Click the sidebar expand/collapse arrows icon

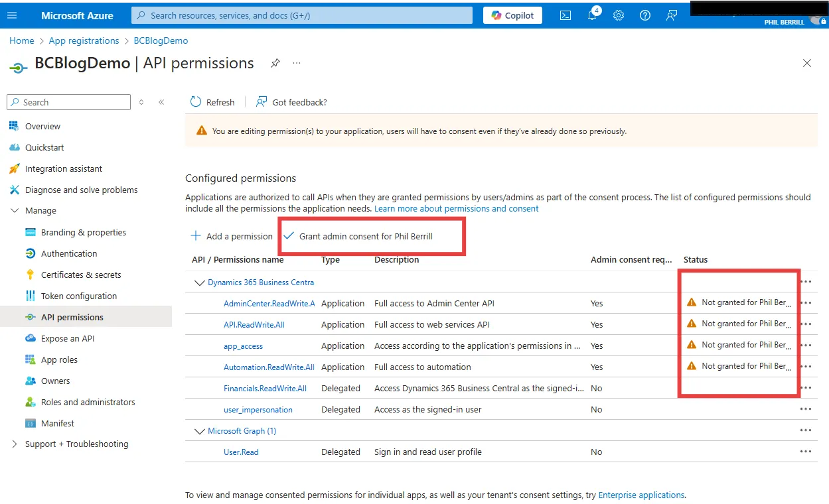141,102
